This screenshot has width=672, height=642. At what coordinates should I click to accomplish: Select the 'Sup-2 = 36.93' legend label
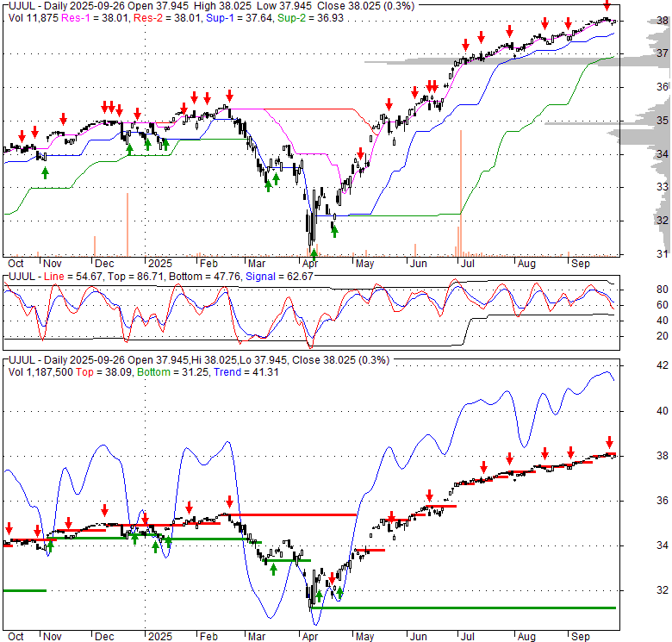[x=310, y=18]
